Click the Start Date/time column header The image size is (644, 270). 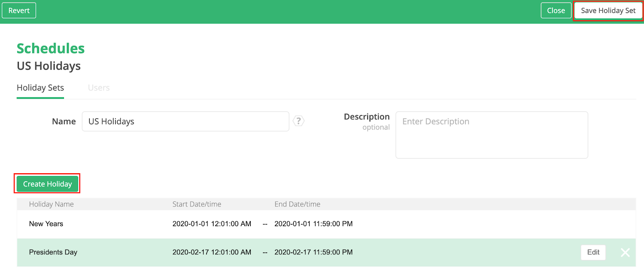197,204
